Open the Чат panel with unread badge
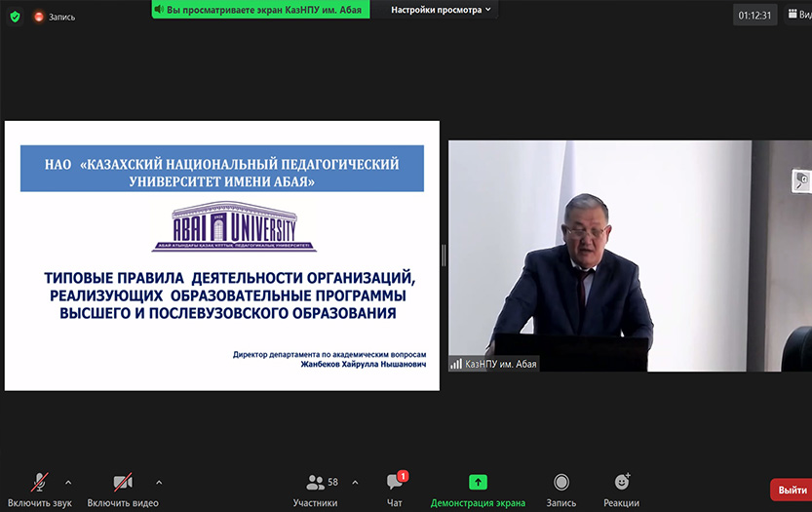Viewport: 812px width, 512px height. click(395, 483)
